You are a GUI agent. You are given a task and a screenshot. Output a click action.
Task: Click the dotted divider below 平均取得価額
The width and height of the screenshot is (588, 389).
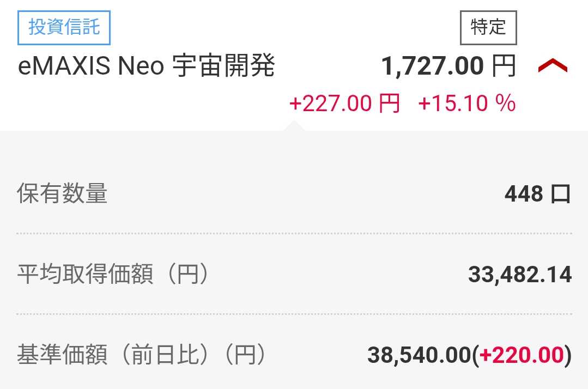click(x=294, y=314)
